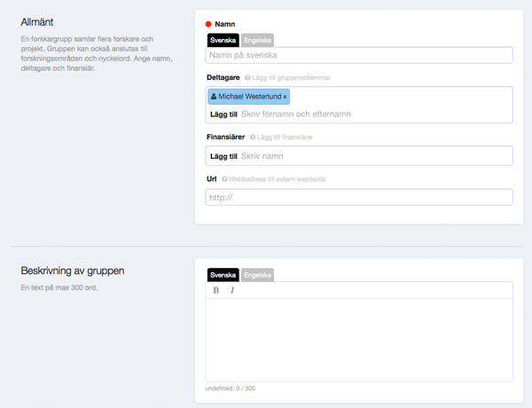Click the Url field label
532x408 pixels.
(211, 179)
